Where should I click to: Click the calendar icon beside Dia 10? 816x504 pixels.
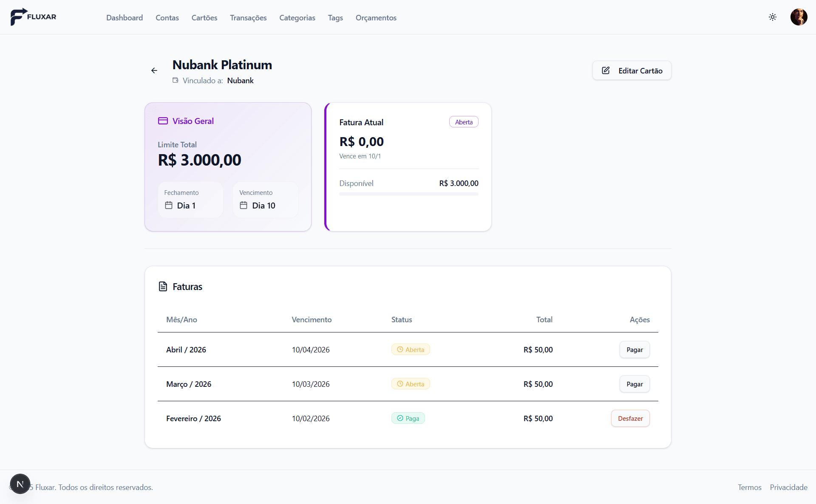click(244, 206)
